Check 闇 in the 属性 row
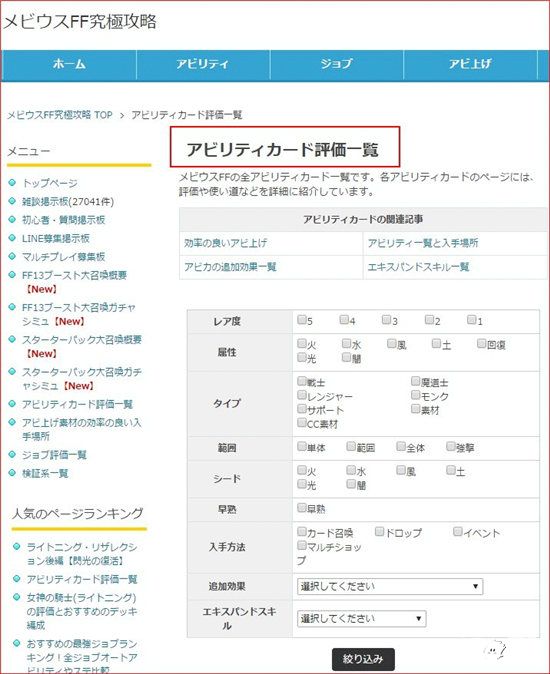 (346, 357)
